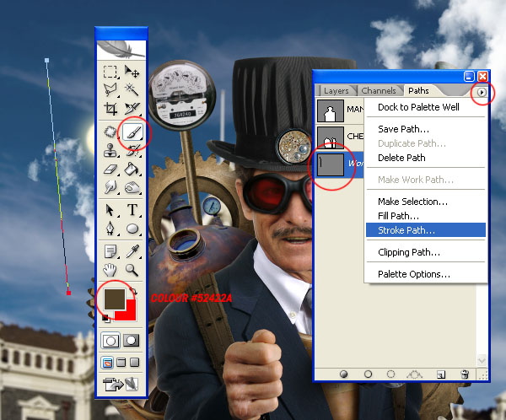Select the Path Selection arrow tool

110,210
